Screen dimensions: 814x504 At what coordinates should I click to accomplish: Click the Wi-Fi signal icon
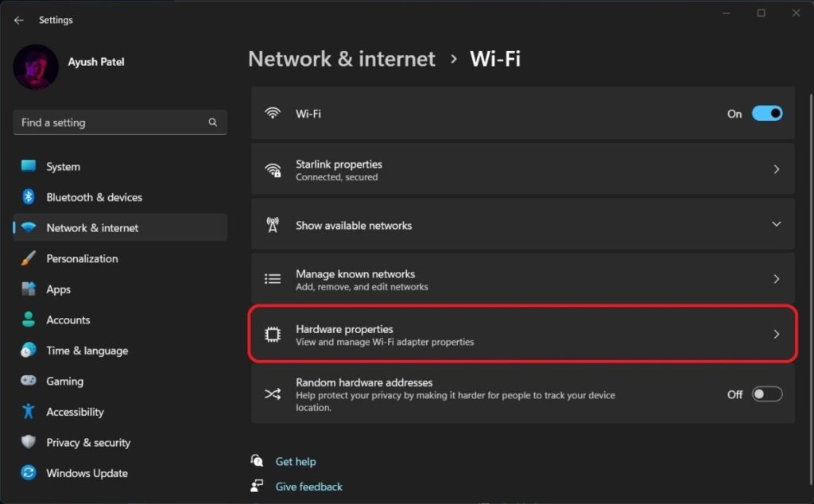tap(273, 113)
